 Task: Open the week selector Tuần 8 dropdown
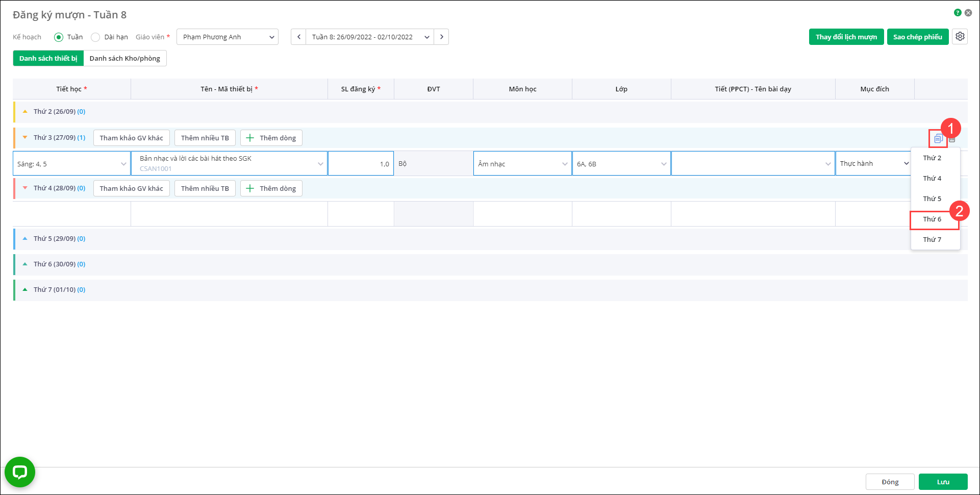[x=370, y=37]
